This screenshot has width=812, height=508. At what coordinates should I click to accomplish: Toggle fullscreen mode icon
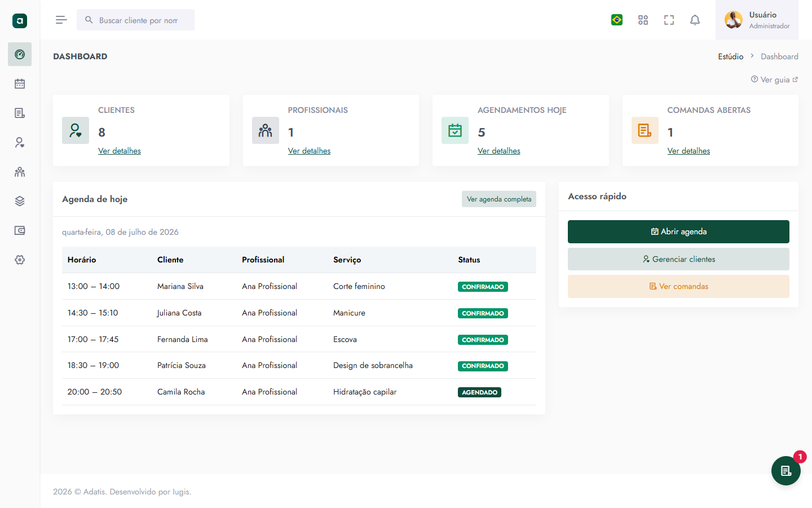[x=669, y=20]
